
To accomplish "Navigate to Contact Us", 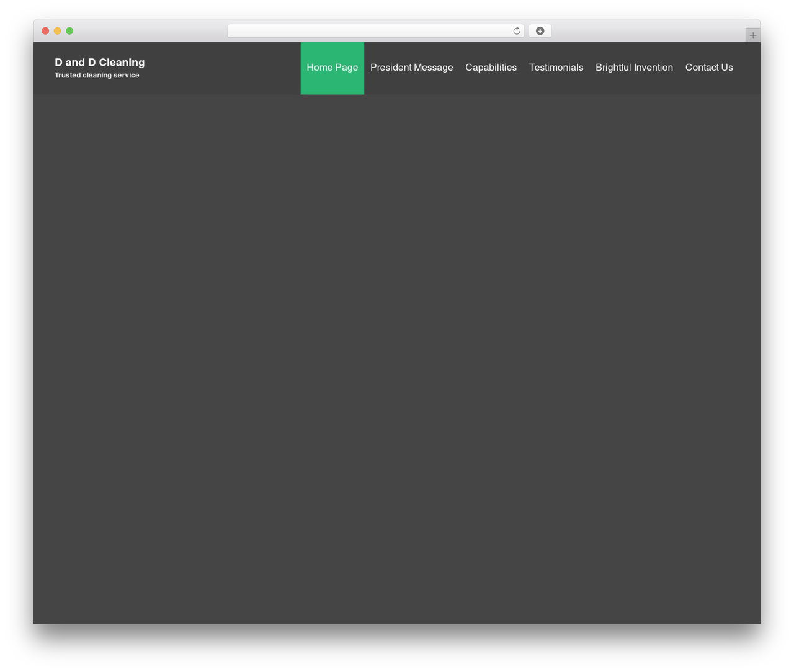I will [x=709, y=68].
